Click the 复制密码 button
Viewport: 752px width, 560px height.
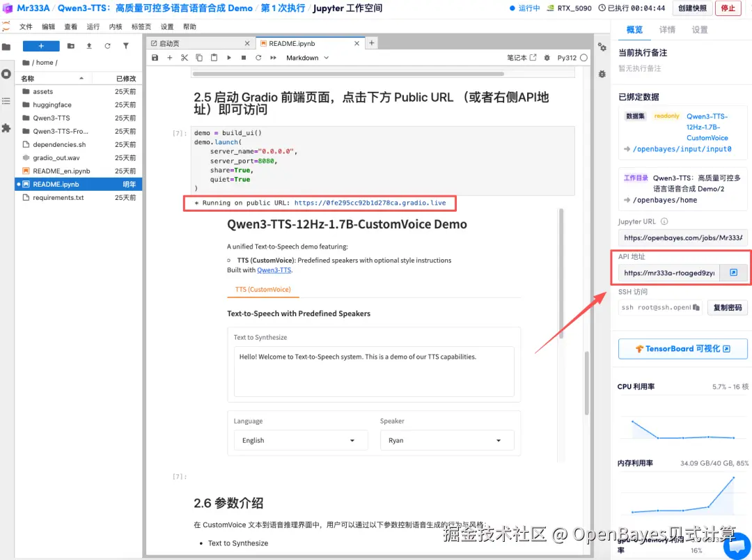728,308
